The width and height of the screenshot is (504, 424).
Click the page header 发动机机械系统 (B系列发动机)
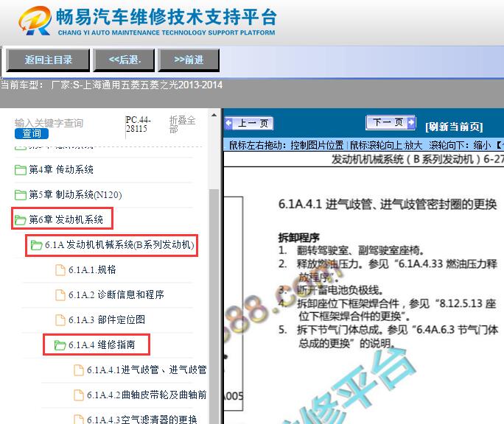417,159
